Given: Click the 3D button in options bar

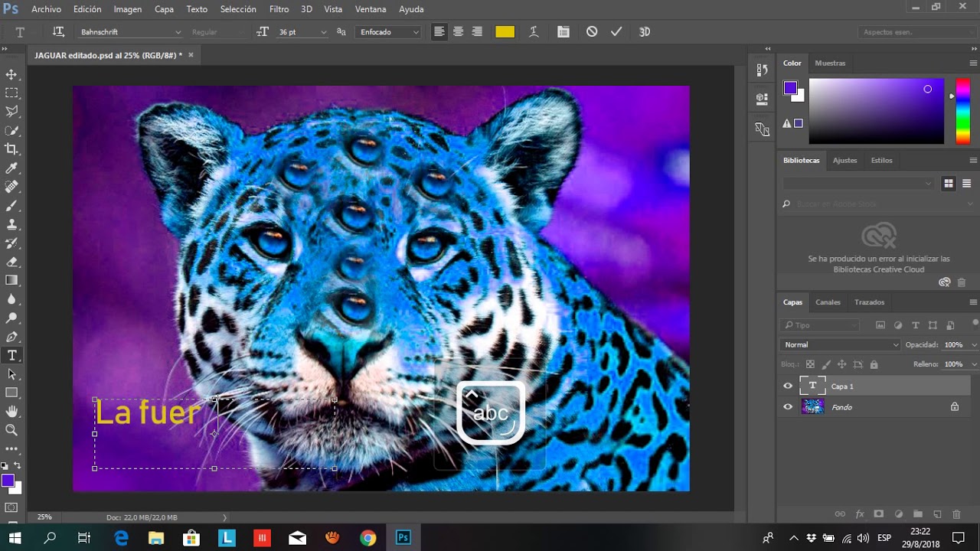Looking at the screenshot, I should 645,32.
